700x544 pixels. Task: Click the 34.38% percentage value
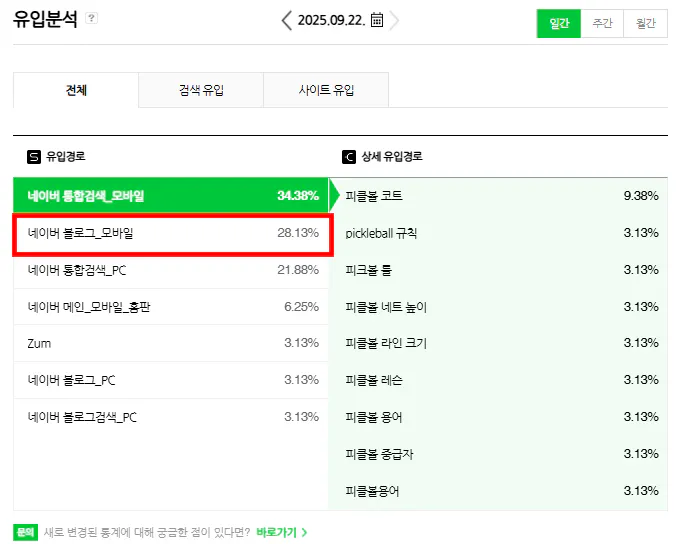(298, 195)
